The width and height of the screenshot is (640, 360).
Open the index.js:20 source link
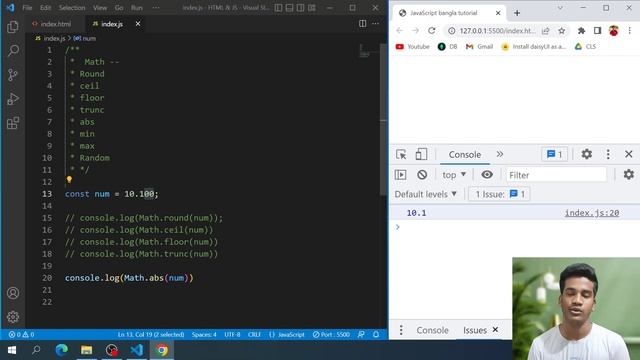[x=592, y=213]
